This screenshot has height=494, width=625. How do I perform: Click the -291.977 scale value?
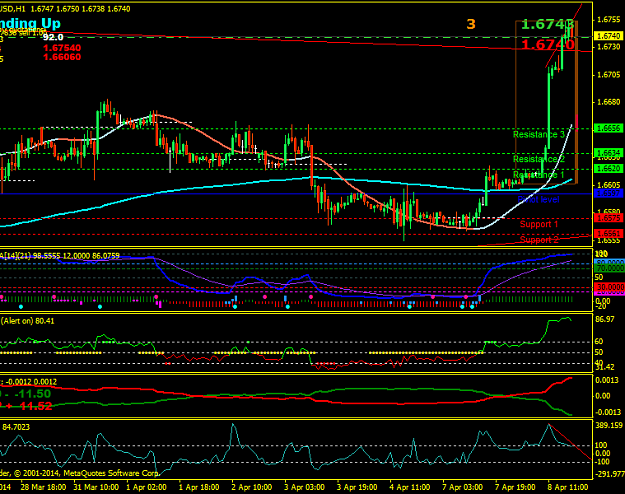tap(610, 474)
